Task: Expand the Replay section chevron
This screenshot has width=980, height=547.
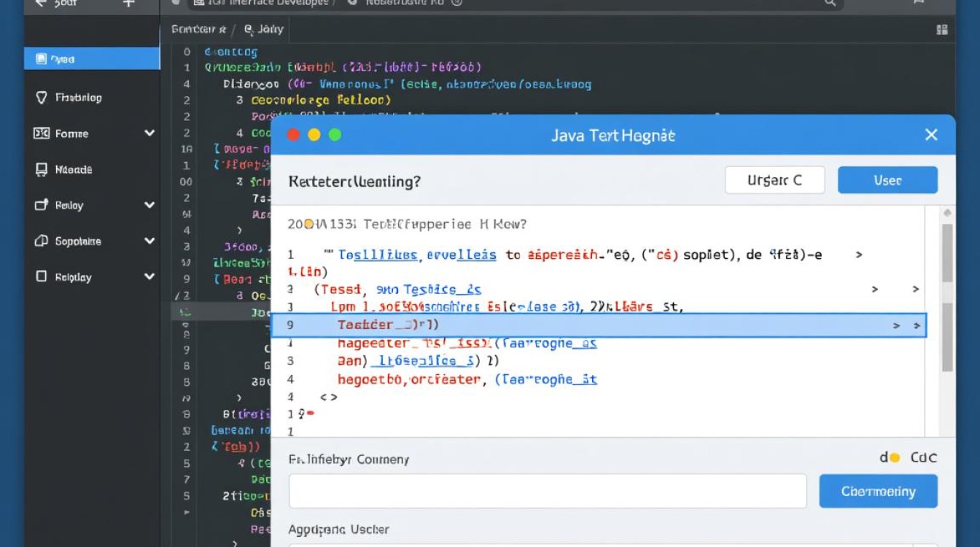Action: [149, 205]
